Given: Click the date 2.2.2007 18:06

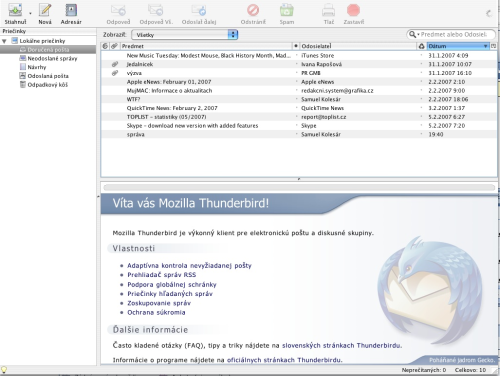Looking at the screenshot, I should (x=448, y=99).
